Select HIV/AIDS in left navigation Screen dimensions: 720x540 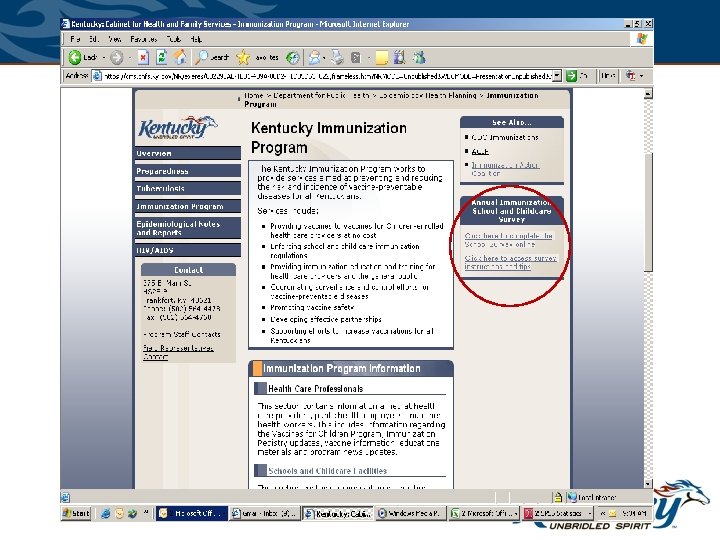188,250
